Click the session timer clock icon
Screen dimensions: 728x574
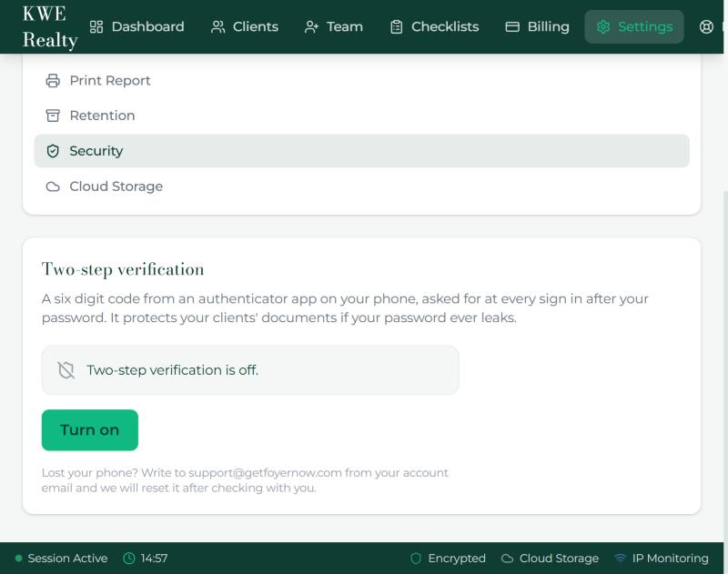pos(129,559)
